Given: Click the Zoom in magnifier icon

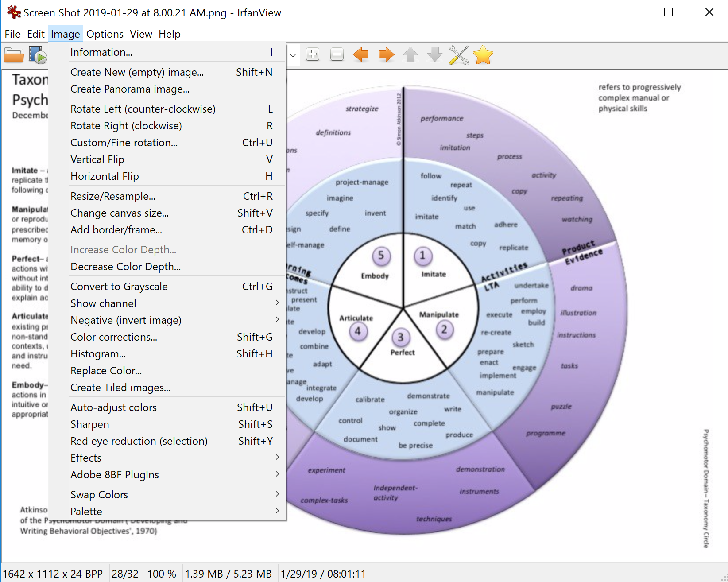Looking at the screenshot, I should point(313,55).
